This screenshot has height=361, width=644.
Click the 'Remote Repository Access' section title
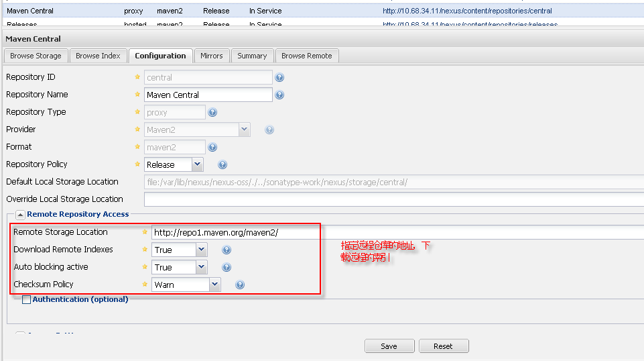click(x=78, y=214)
